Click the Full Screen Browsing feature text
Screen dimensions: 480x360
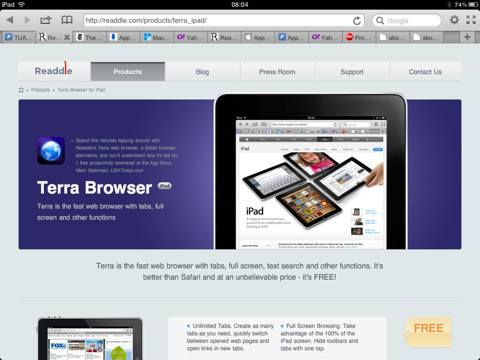(x=319, y=337)
